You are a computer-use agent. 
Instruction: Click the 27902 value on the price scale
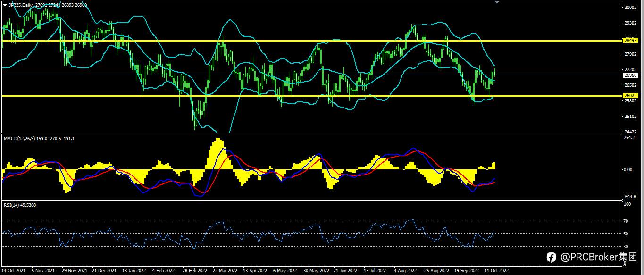click(x=631, y=54)
